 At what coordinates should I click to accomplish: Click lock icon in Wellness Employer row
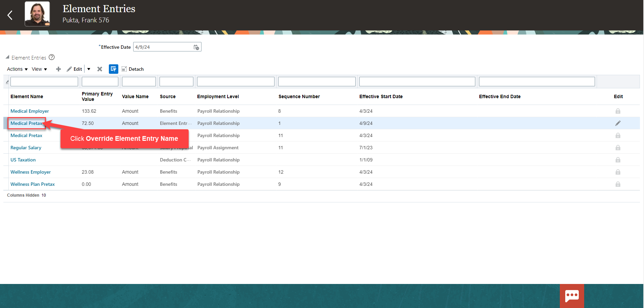(618, 172)
